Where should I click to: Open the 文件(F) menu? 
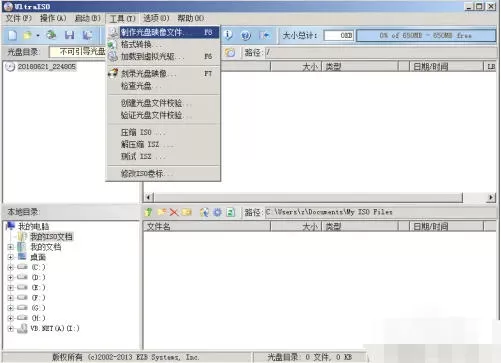click(18, 18)
